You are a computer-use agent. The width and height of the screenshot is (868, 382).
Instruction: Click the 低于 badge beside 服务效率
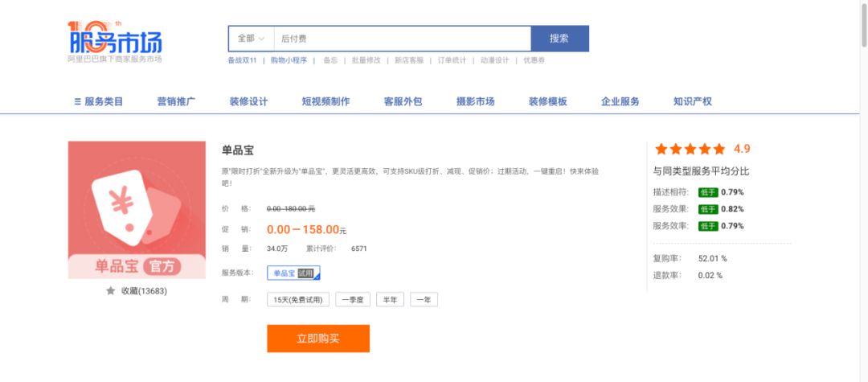point(708,226)
